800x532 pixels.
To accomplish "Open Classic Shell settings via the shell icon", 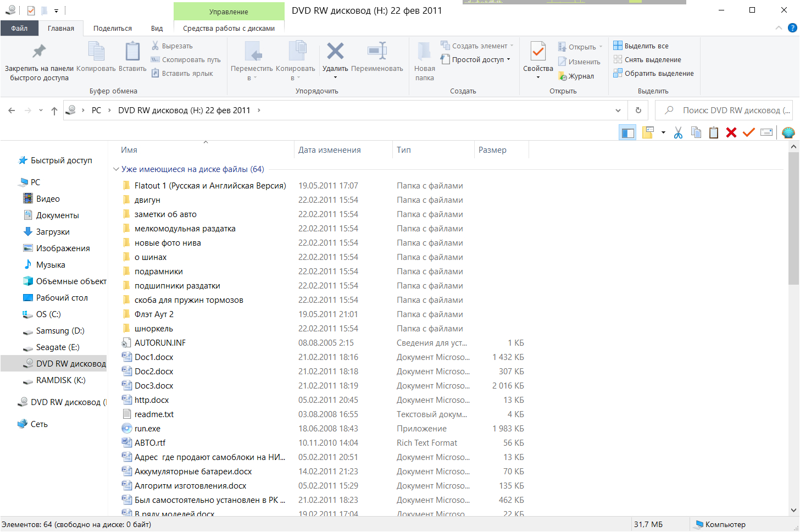I will pyautogui.click(x=788, y=132).
